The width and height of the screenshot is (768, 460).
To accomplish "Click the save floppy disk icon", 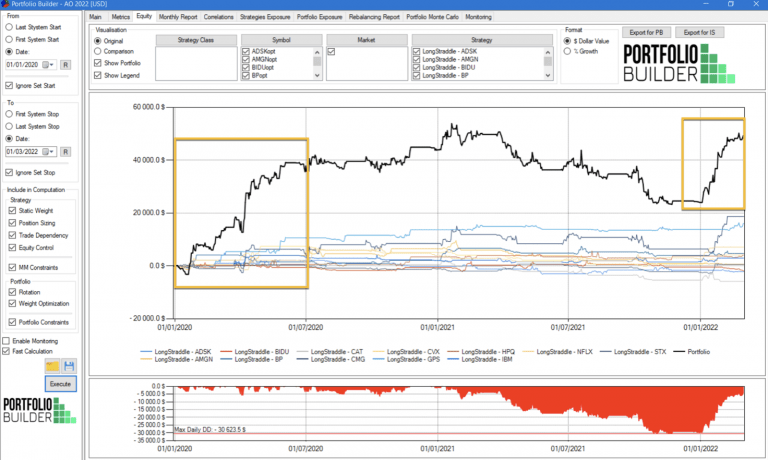I will (68, 367).
